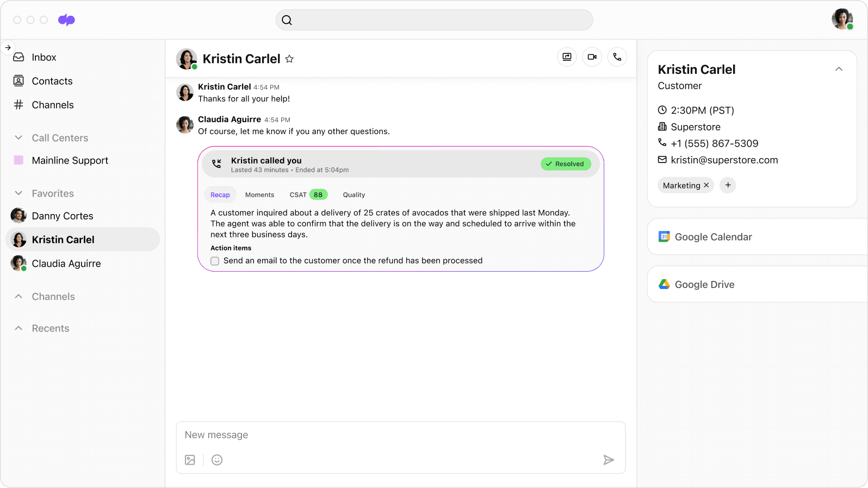Expand the Recents section
This screenshot has width=868, height=488.
(18, 328)
